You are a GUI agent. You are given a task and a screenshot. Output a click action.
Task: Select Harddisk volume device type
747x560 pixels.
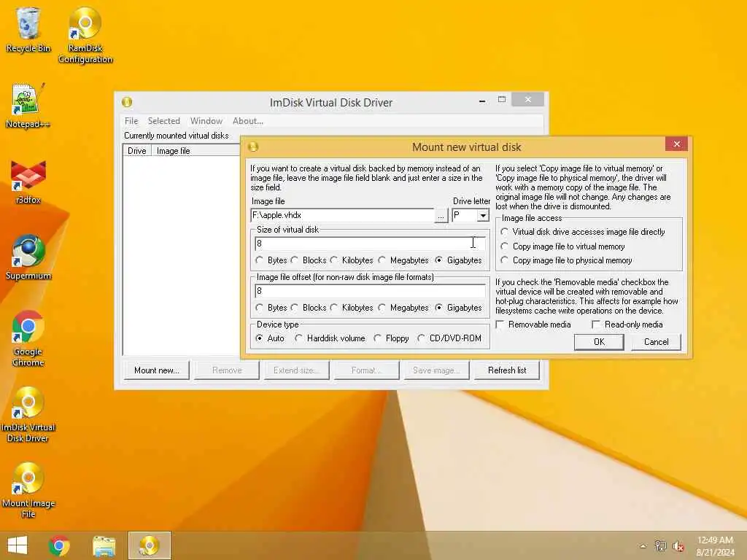point(330,338)
